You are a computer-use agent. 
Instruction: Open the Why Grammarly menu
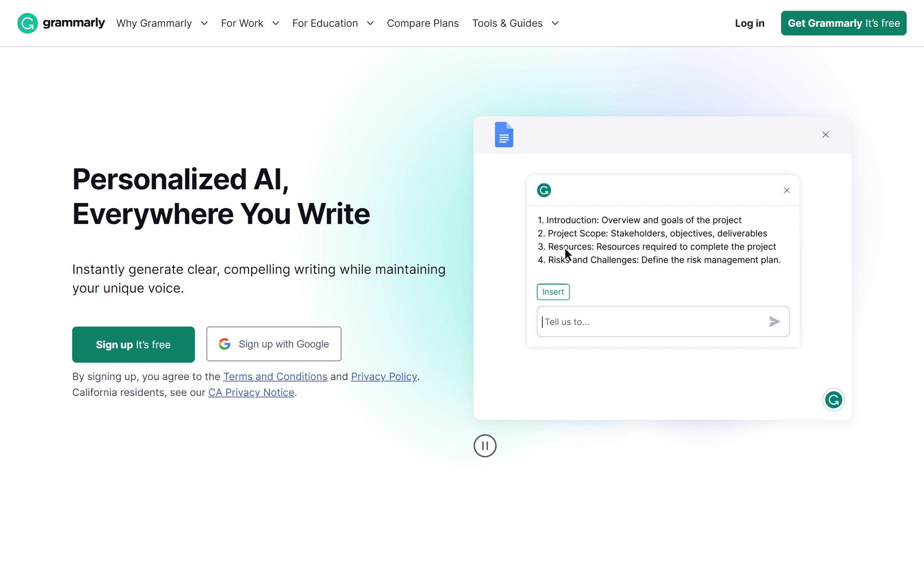(154, 23)
